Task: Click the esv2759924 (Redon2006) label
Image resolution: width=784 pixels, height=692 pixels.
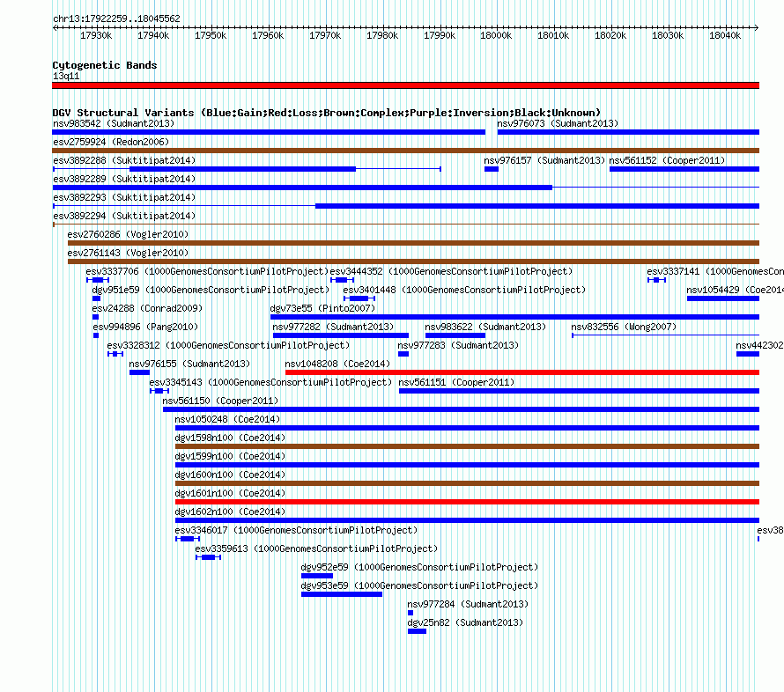Action: click(x=111, y=142)
